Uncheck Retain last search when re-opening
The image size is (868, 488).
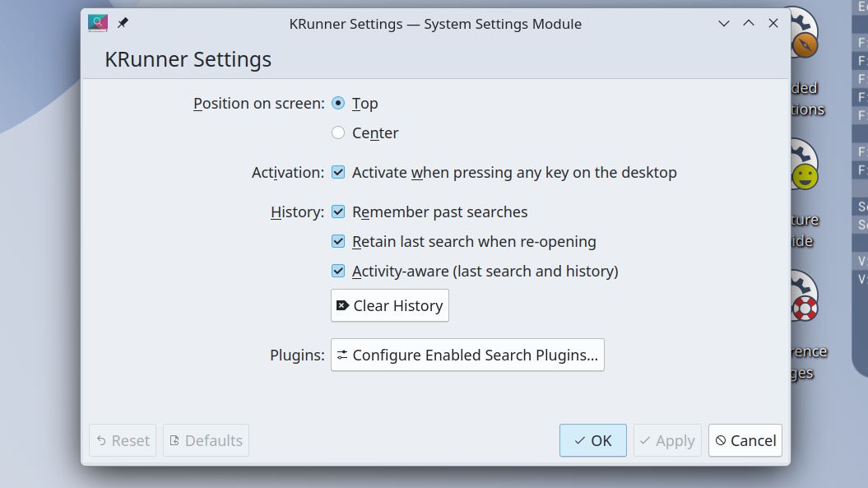338,241
